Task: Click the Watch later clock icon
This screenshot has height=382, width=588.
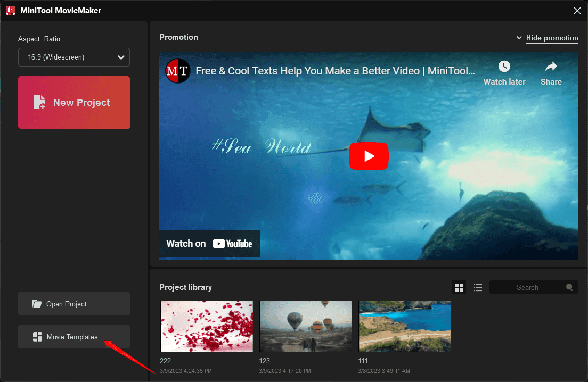Action: point(504,66)
